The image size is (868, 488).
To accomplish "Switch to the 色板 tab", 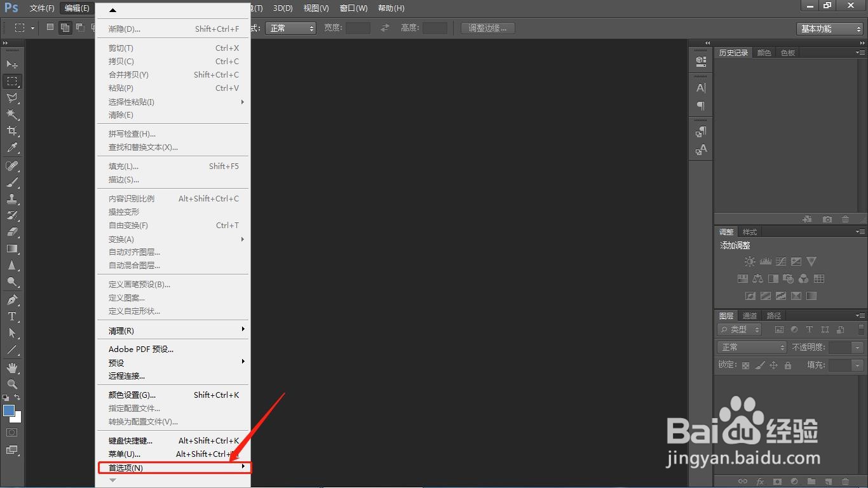I will coord(788,53).
